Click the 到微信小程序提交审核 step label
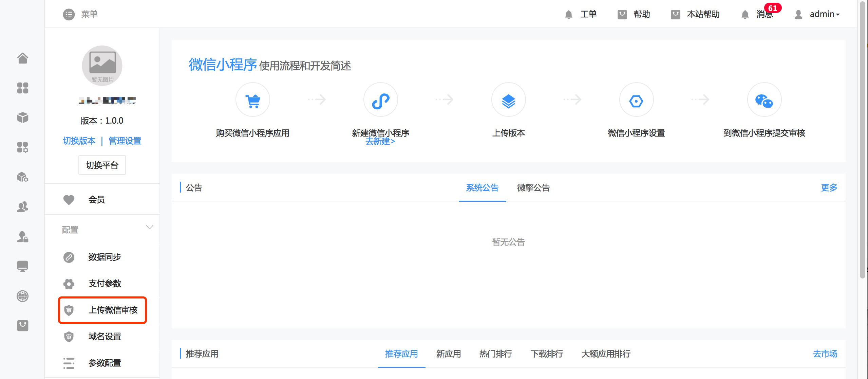The width and height of the screenshot is (868, 379). click(x=764, y=133)
